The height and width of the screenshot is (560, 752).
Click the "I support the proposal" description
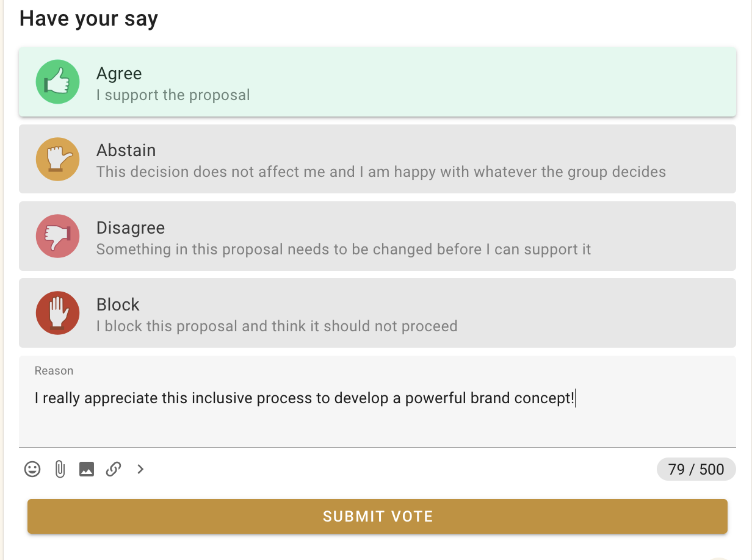[x=173, y=95]
